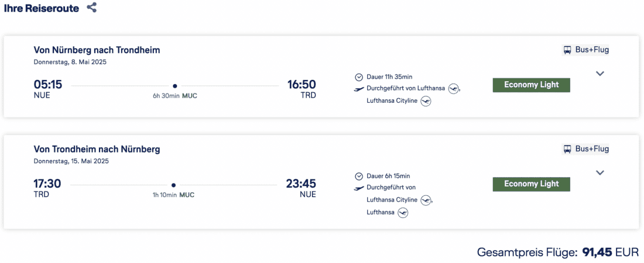Expand the Nürnberg to Trondheim flight details
644x263 pixels.
click(x=600, y=74)
